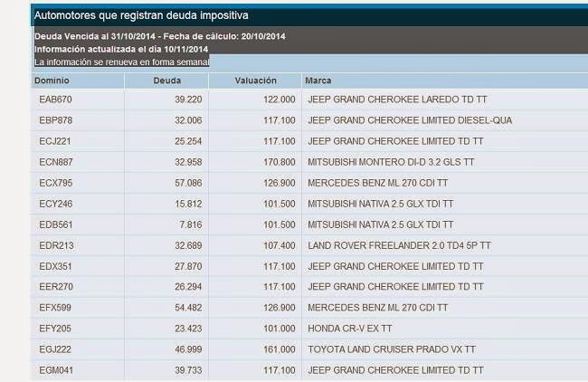Click valuation 101.000
This screenshot has width=588, height=382.
pos(279,329)
